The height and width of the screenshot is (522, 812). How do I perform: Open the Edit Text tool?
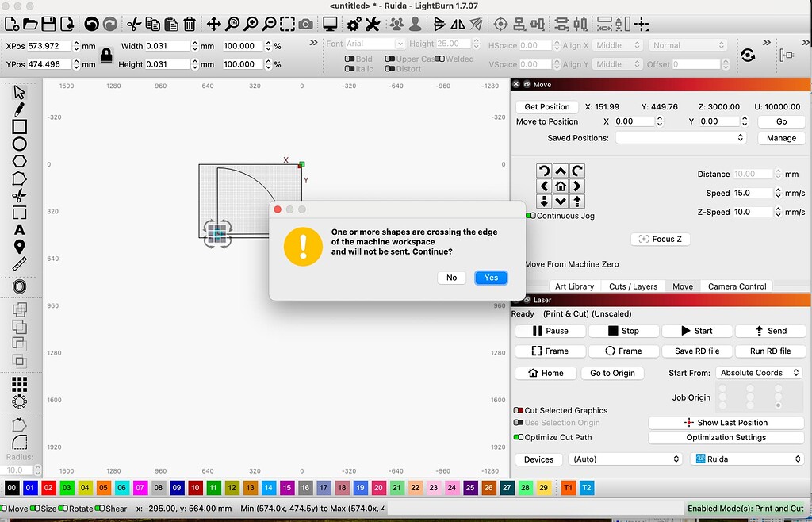(x=18, y=229)
